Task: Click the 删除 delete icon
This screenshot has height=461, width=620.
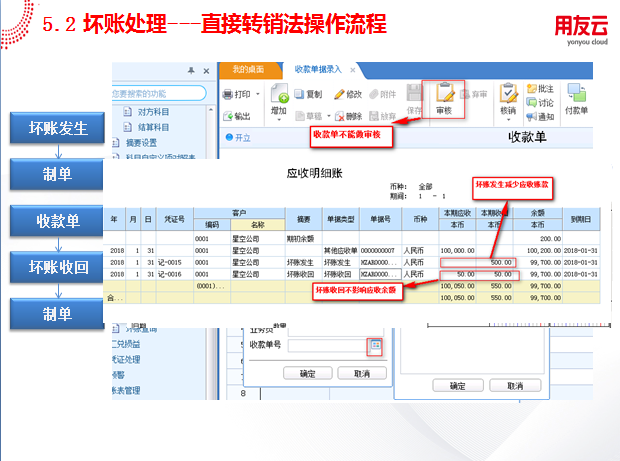Action: (x=340, y=116)
